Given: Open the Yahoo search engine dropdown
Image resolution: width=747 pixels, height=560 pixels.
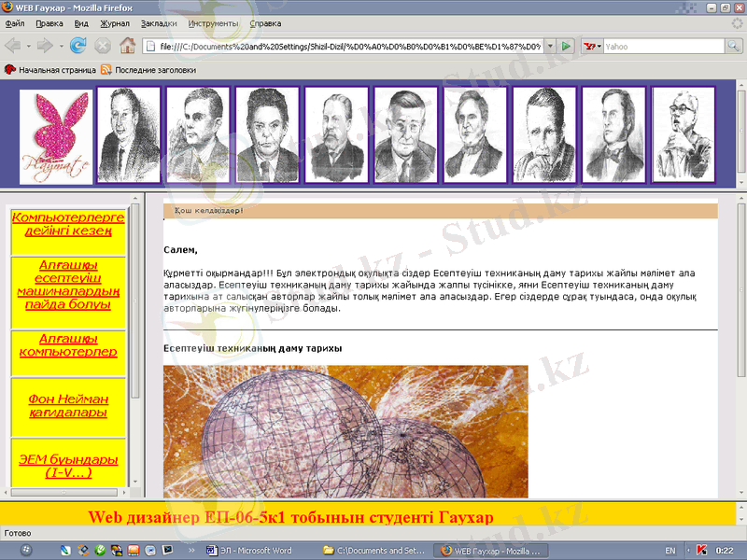Looking at the screenshot, I should pos(592,45).
